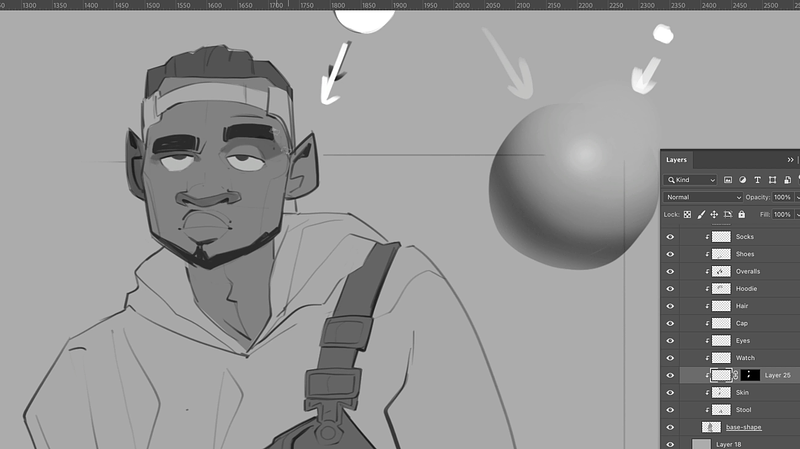This screenshot has height=449, width=800.
Task: Click the smart object filter icon
Action: (x=785, y=180)
